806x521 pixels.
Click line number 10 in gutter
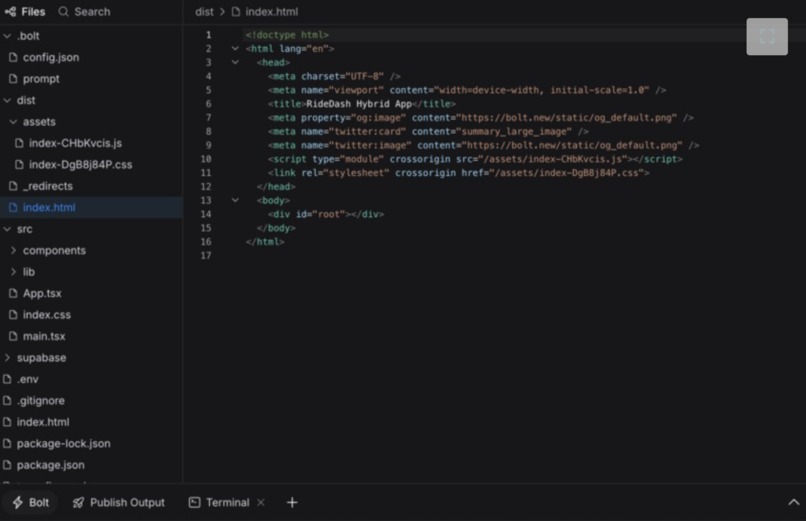tap(206, 159)
